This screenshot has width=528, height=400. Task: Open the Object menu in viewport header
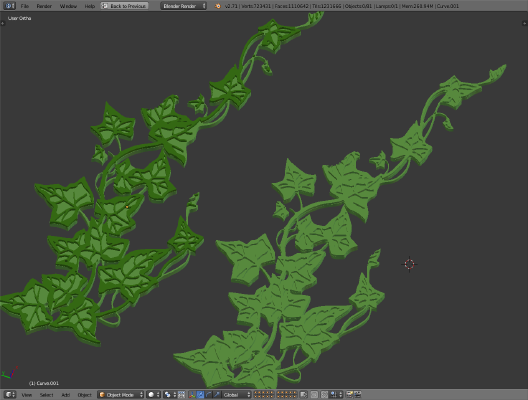tap(85, 395)
